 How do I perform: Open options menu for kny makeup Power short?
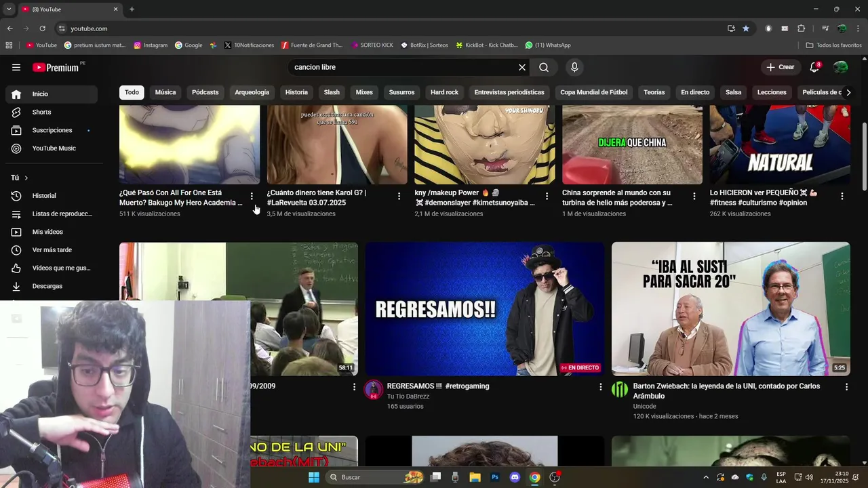point(547,196)
